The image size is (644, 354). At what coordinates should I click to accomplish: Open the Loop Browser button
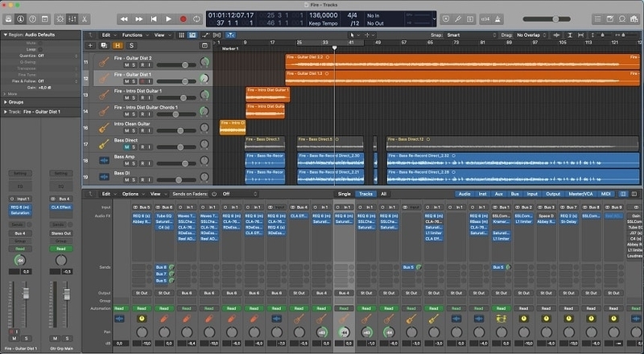click(622, 19)
